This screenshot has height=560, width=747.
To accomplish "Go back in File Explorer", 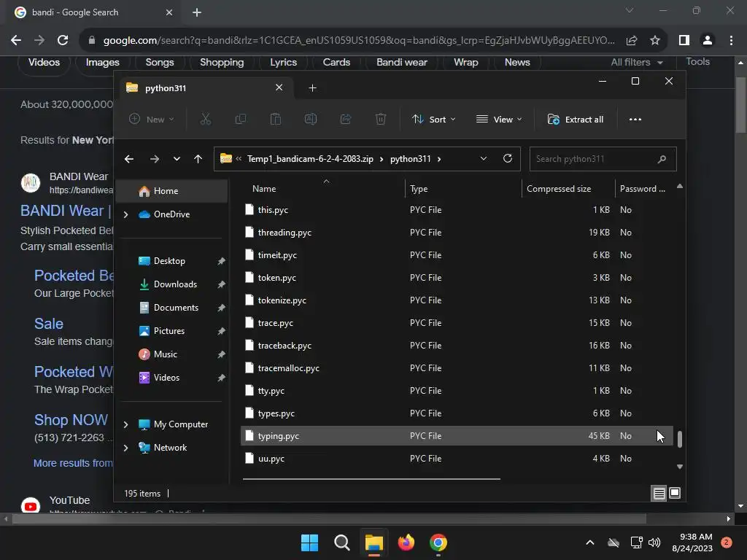I will [x=129, y=159].
